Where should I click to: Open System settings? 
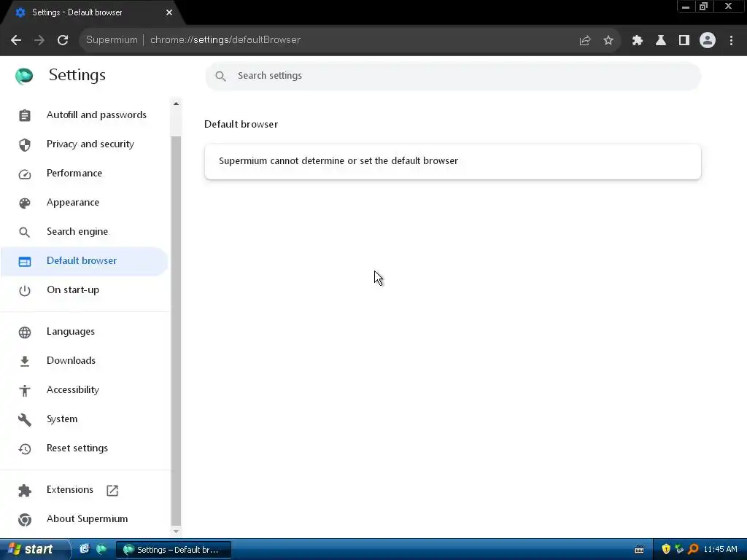point(85,419)
